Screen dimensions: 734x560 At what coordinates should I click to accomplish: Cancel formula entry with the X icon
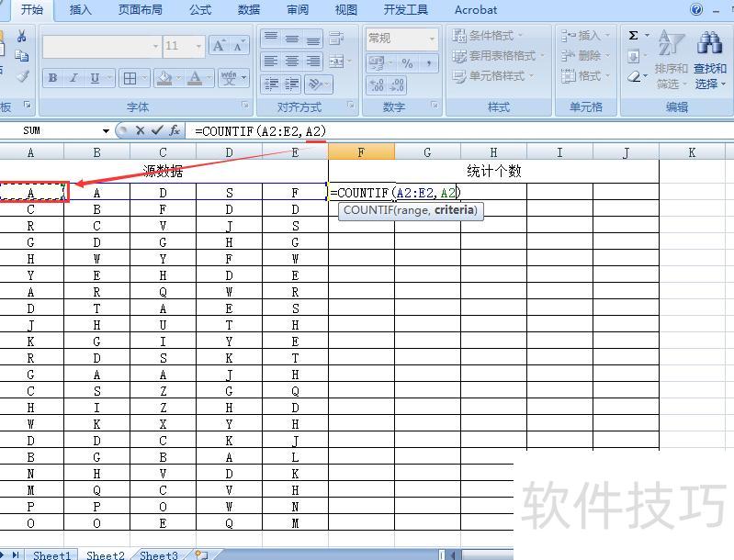coord(140,130)
